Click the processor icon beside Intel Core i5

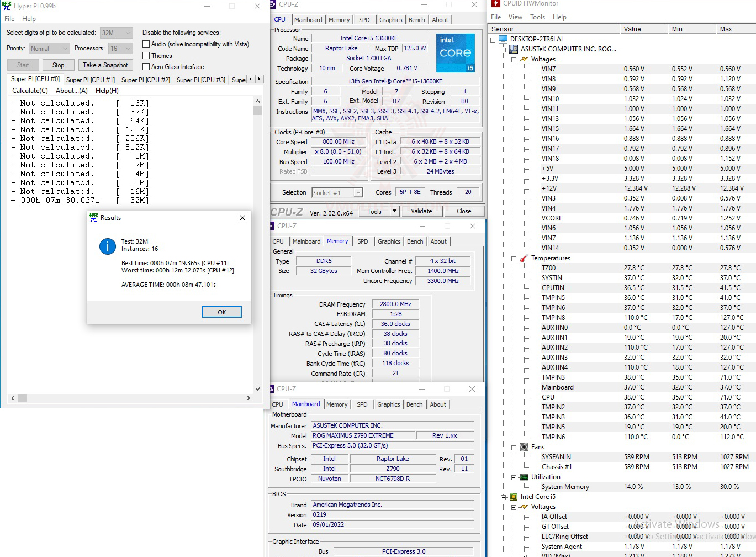(x=514, y=497)
